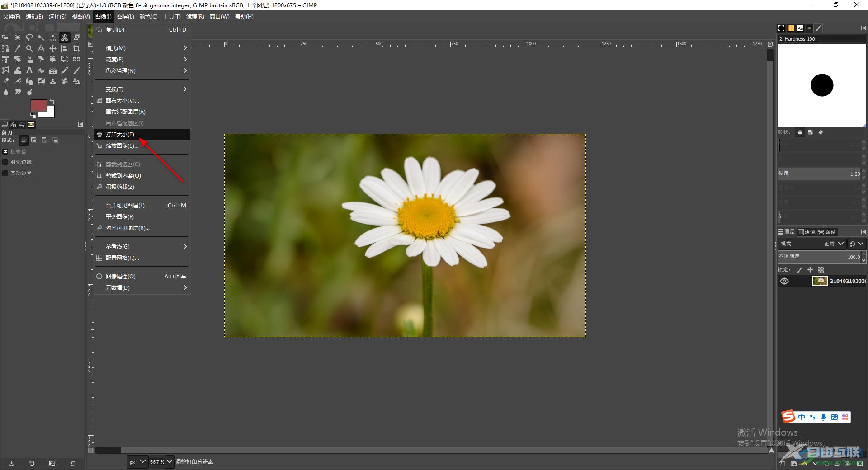Image resolution: width=868 pixels, height=470 pixels.
Task: Choose the circle brush shape
Action: 800,132
